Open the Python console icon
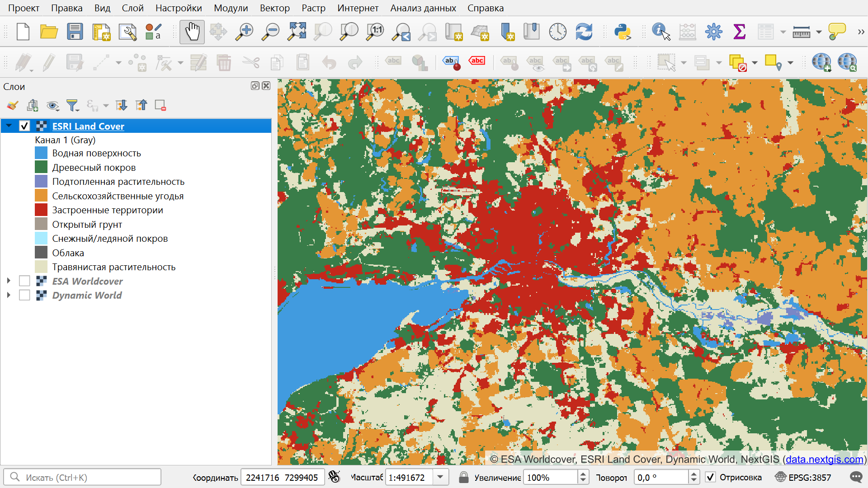868x488 pixels. (623, 32)
